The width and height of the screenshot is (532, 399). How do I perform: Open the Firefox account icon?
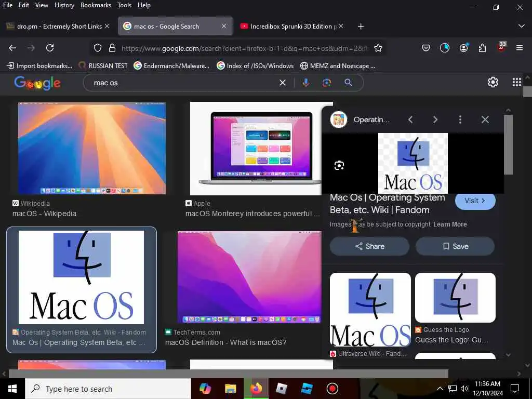pos(463,48)
